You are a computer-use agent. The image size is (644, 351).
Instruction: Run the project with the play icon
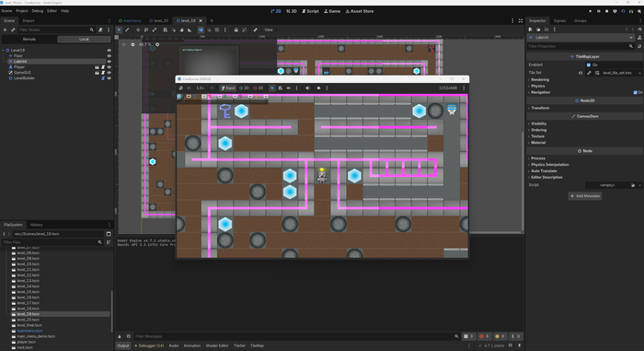591,11
